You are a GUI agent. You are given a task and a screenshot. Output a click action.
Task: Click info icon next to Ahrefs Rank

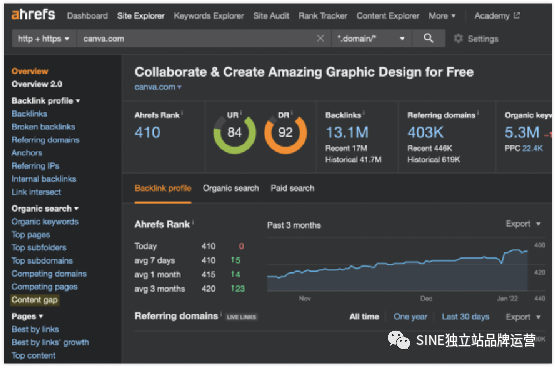point(182,113)
